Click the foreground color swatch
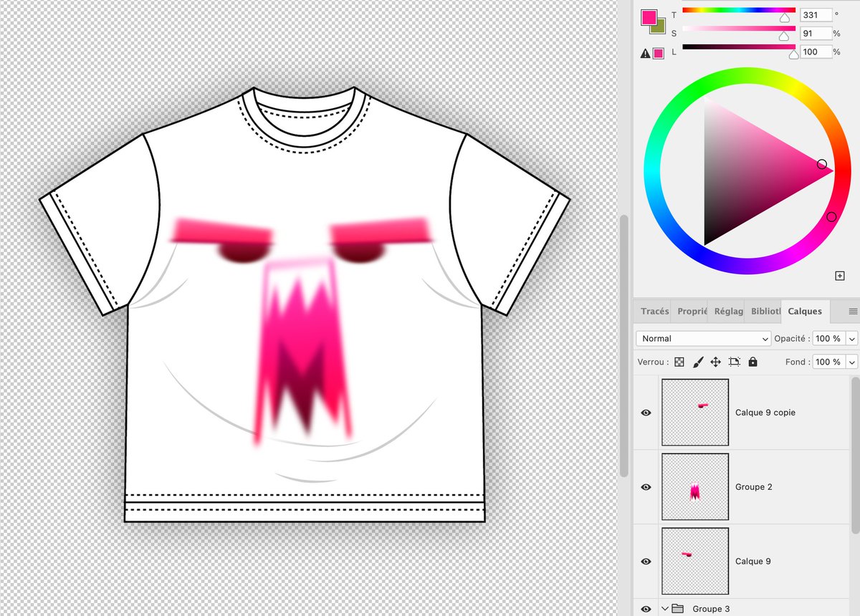The width and height of the screenshot is (860, 616). coord(649,17)
